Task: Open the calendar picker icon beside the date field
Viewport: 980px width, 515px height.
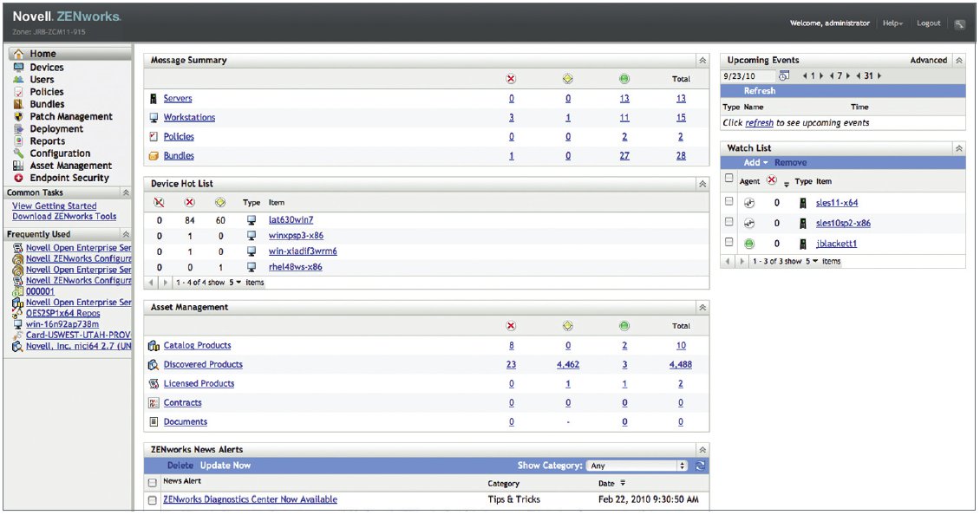Action: (x=784, y=75)
